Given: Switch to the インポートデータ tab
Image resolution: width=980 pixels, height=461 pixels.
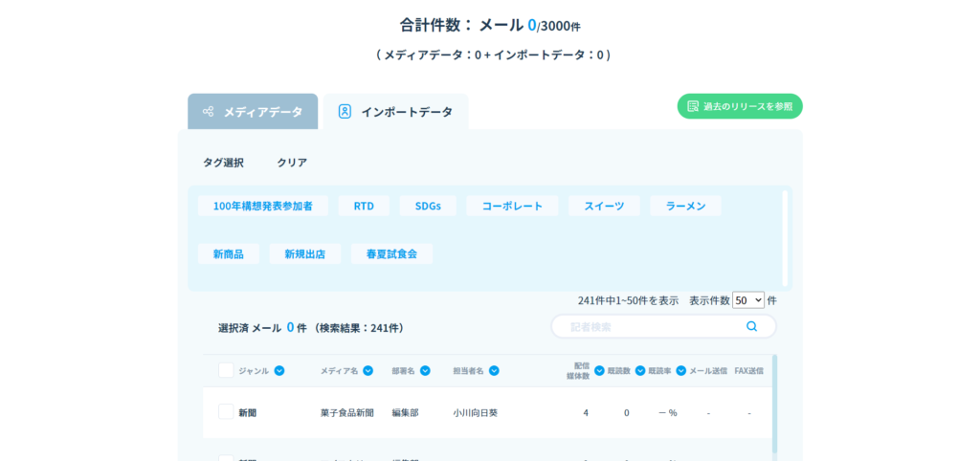Looking at the screenshot, I should [x=395, y=112].
